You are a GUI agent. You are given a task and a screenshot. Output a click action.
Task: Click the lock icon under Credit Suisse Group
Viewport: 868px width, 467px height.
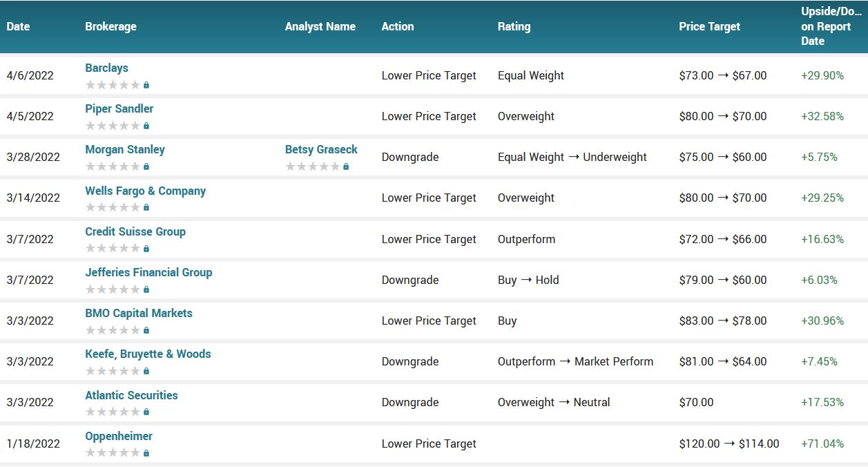click(146, 249)
